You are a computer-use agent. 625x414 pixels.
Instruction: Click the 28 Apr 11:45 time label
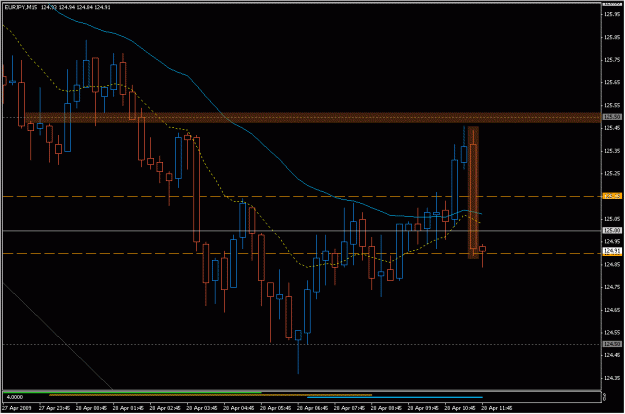point(497,408)
